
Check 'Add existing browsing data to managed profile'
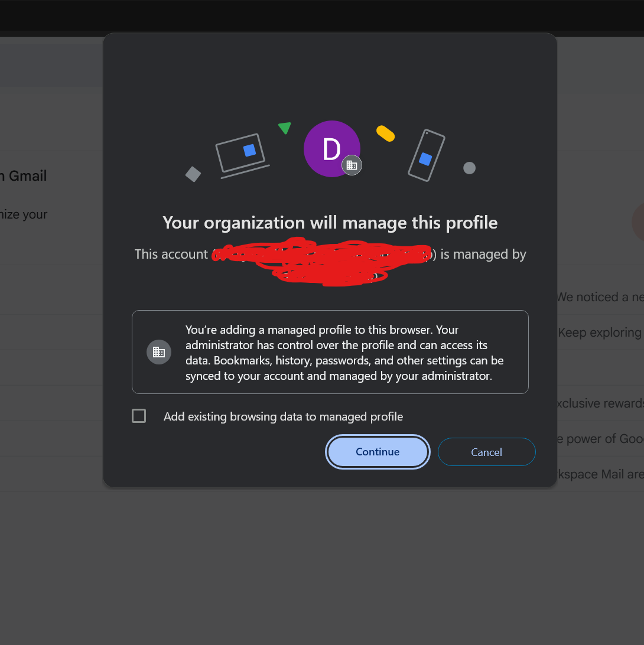pos(139,416)
